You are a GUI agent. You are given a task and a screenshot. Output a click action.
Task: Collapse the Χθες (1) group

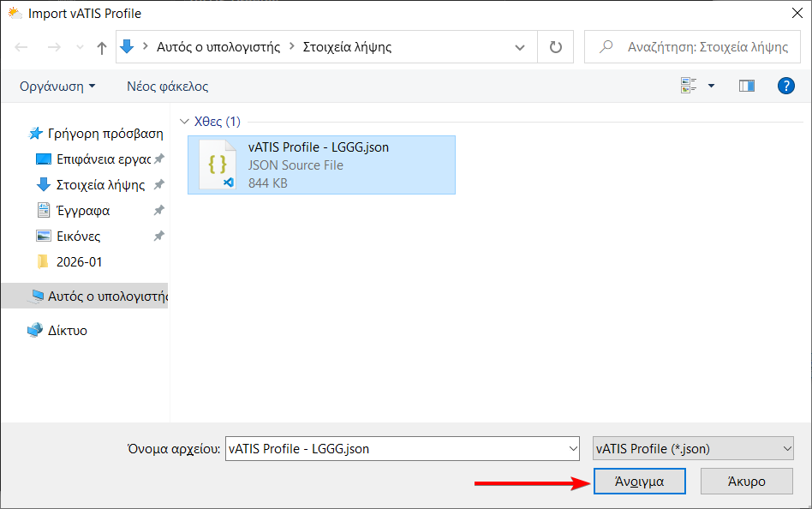(184, 122)
